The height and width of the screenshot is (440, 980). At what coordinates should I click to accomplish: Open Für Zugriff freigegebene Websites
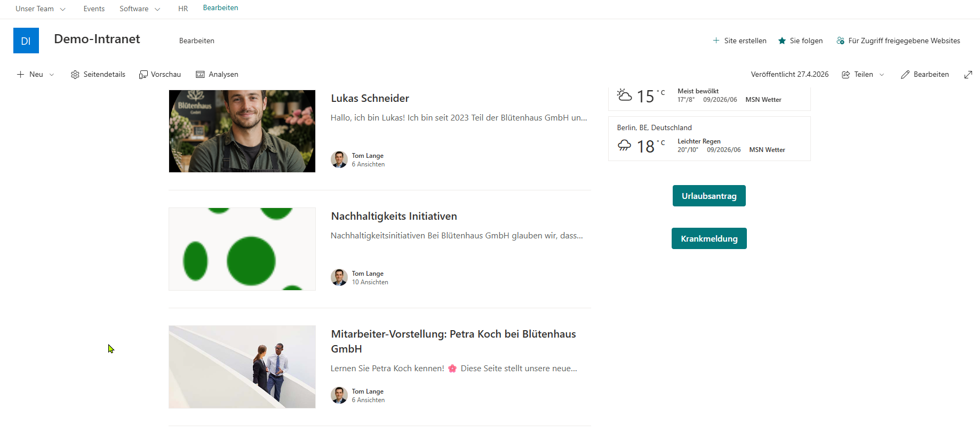(898, 41)
